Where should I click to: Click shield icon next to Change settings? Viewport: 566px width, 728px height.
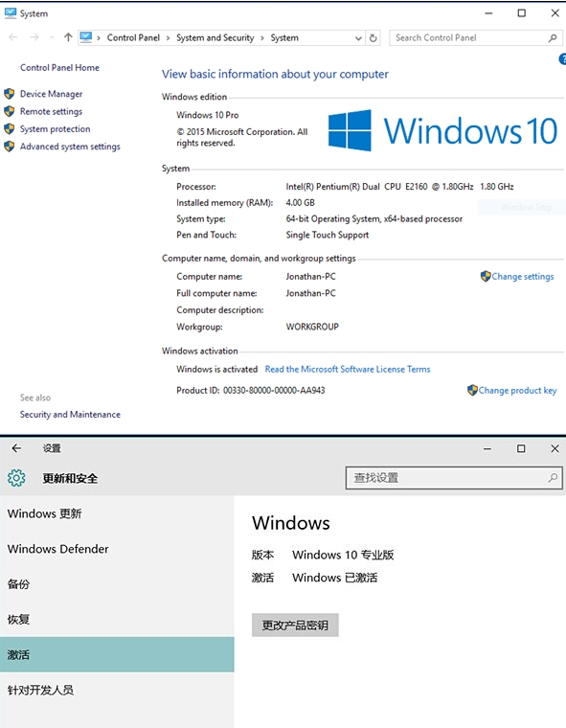(x=486, y=276)
